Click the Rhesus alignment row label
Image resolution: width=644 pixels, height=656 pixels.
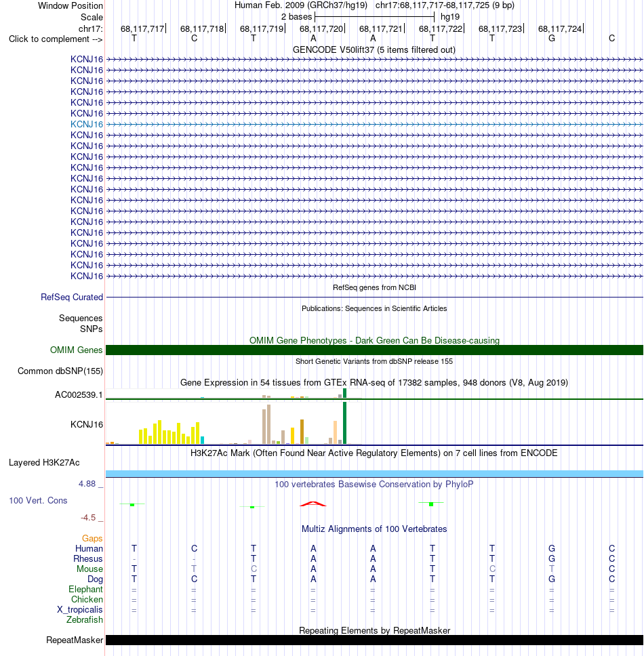[88, 558]
